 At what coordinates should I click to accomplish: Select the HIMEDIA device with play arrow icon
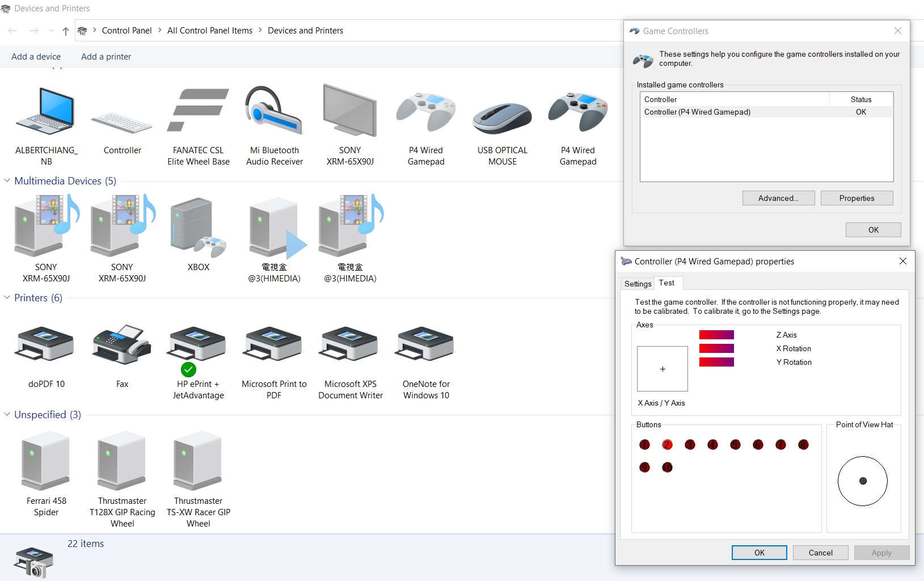(x=275, y=239)
